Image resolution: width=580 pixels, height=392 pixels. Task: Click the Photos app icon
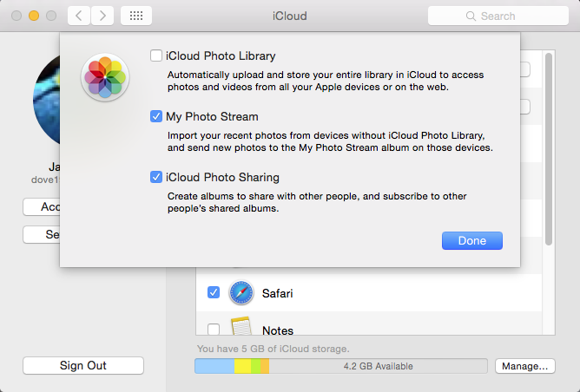105,77
